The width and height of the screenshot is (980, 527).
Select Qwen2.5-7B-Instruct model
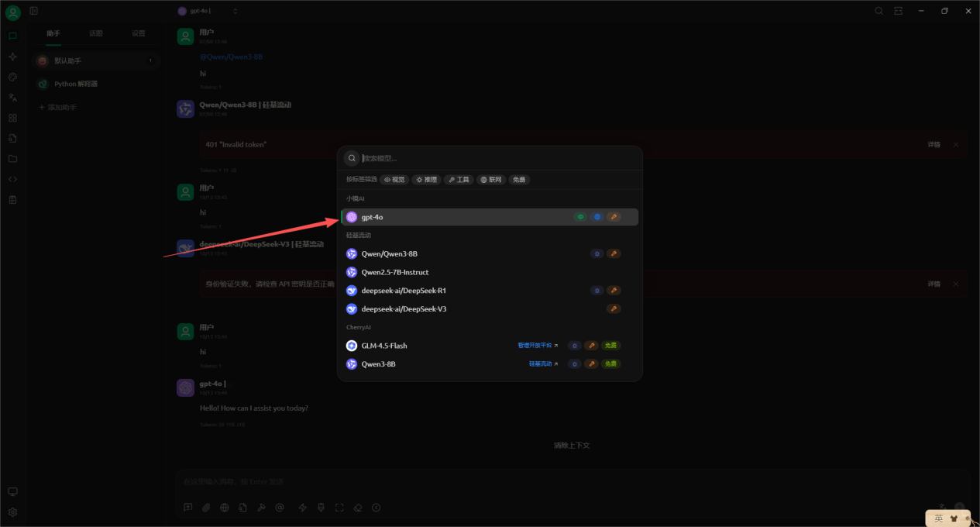490,272
